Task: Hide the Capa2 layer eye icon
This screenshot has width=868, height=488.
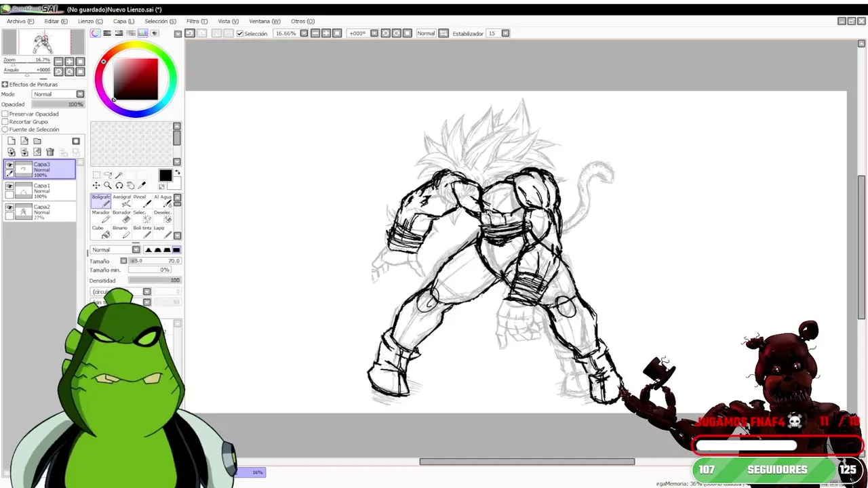Action: pos(9,207)
